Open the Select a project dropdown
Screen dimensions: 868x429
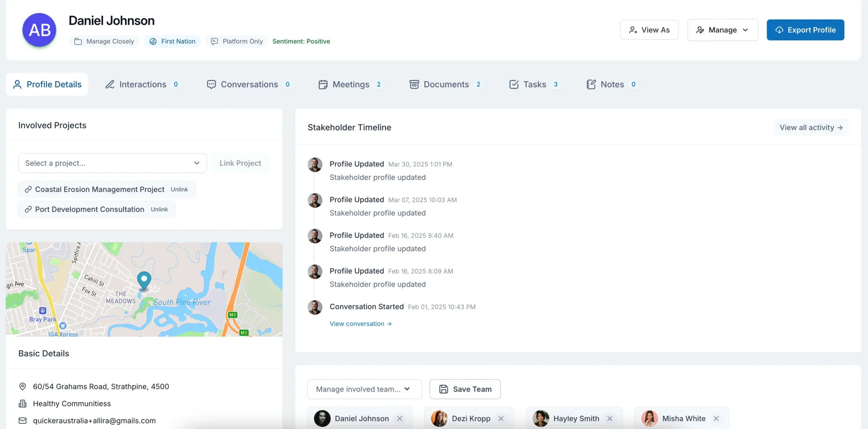tap(112, 163)
